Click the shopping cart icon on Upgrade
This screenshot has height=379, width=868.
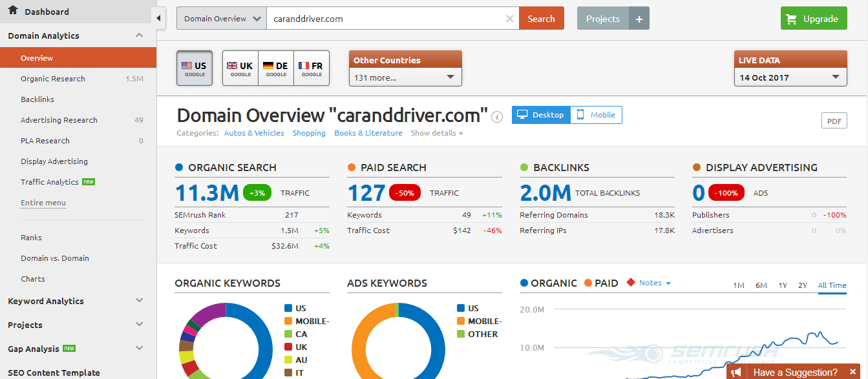click(791, 19)
